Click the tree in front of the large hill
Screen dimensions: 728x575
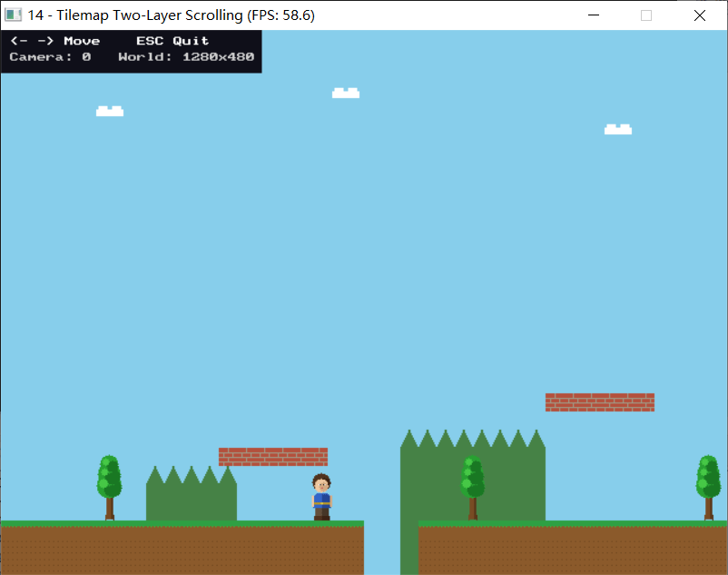[x=472, y=486]
